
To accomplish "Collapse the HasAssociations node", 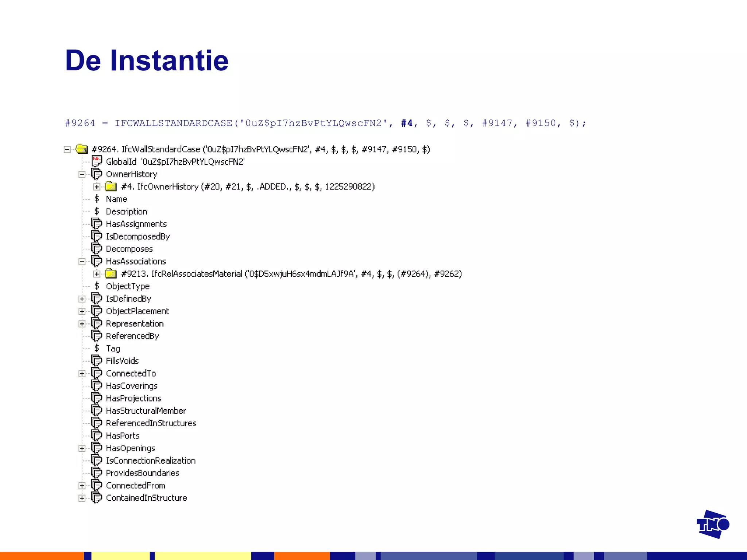I will pos(82,261).
